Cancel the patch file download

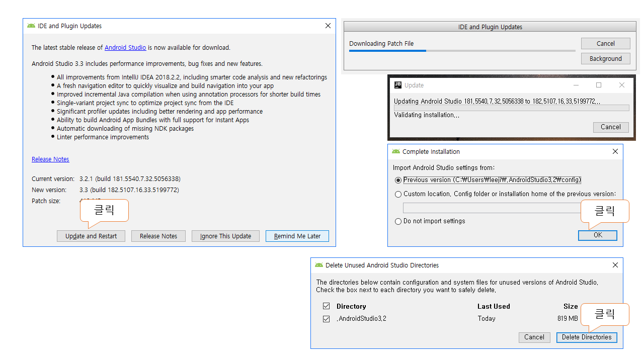(605, 44)
